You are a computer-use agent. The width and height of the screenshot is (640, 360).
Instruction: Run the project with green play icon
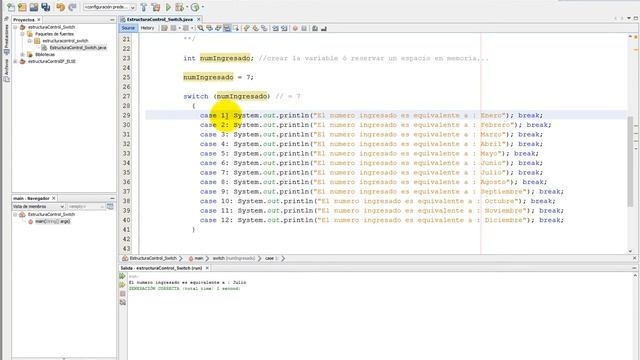click(x=168, y=7)
